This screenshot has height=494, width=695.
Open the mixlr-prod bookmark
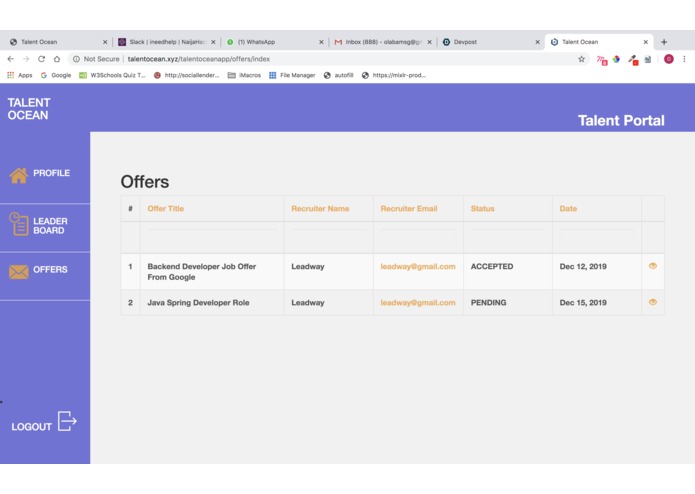[x=394, y=75]
